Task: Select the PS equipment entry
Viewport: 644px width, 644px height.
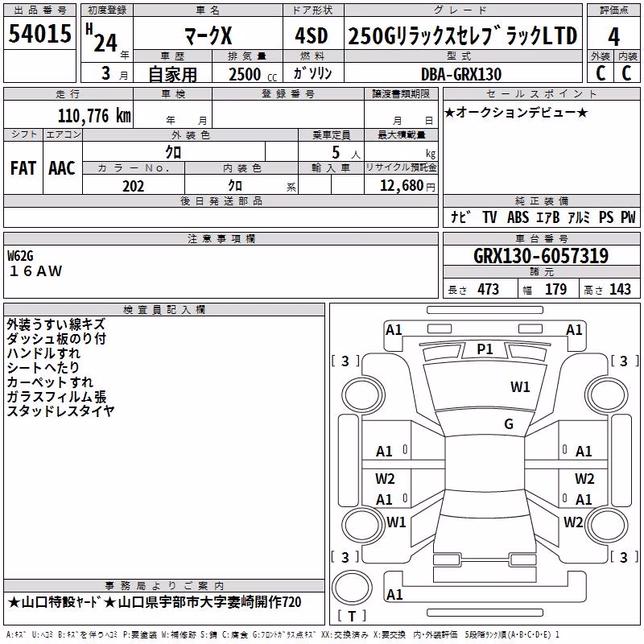Action: tap(606, 217)
